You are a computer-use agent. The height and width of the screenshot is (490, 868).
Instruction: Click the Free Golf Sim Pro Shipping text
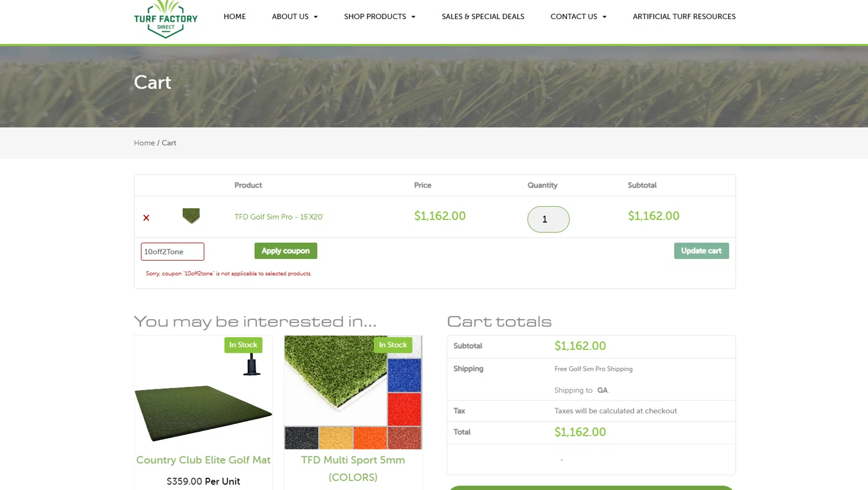click(x=593, y=369)
